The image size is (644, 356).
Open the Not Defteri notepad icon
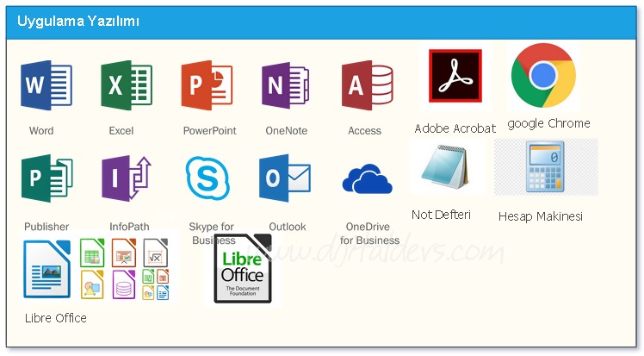click(x=442, y=169)
